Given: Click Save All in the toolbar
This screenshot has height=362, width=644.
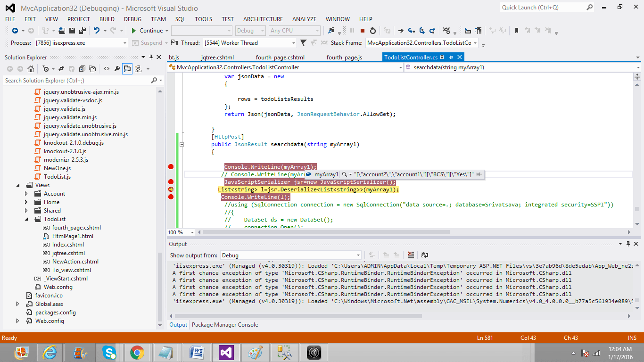Looking at the screenshot, I should click(83, 31).
